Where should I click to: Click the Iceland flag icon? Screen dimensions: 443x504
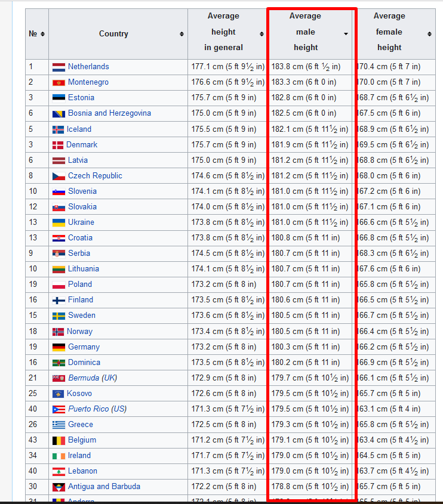point(58,129)
